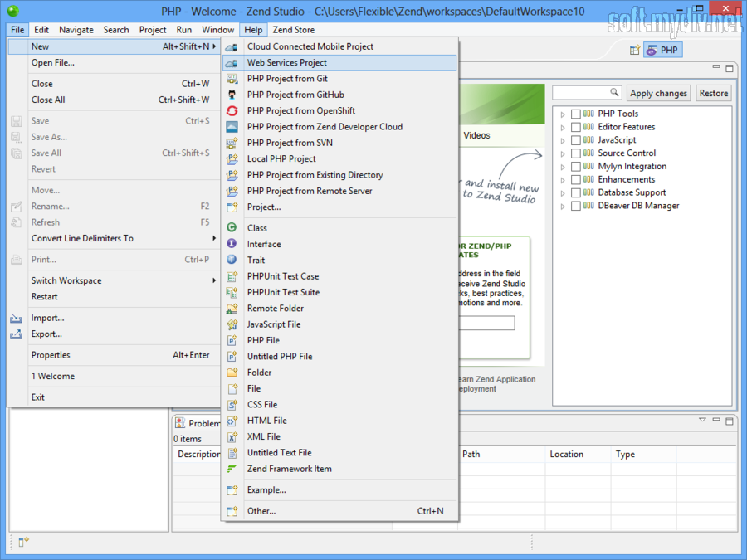Click the green Class icon
The width and height of the screenshot is (747, 560).
(232, 227)
